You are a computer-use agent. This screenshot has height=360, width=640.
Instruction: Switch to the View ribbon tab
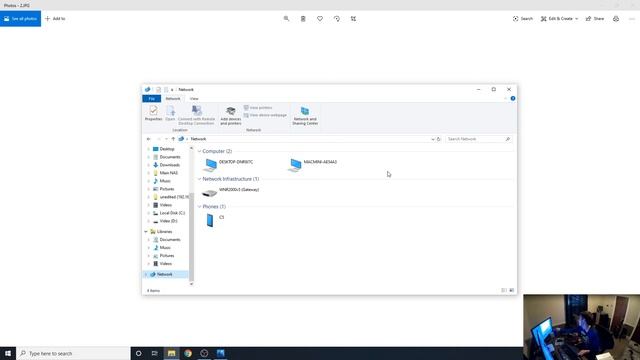point(194,99)
